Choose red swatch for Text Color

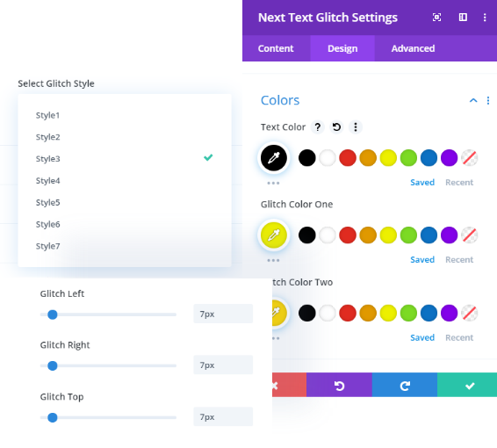point(348,158)
